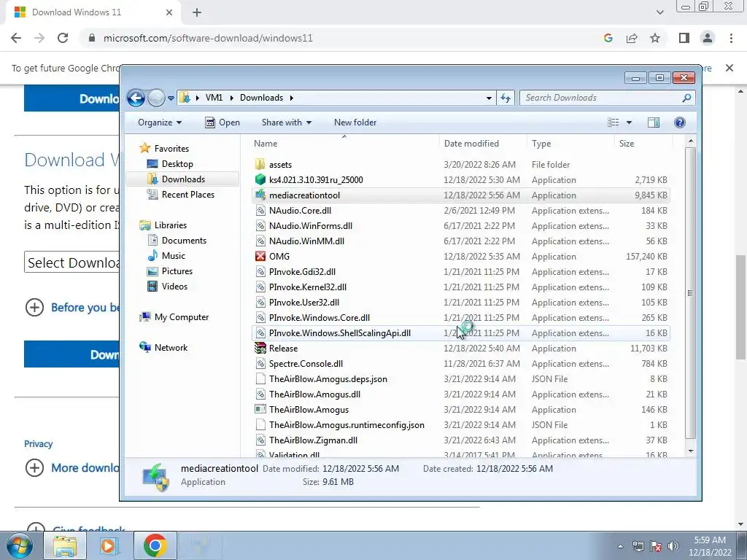This screenshot has width=747, height=560.
Task: Click the Windows Start button on the taskbar
Action: (20, 545)
